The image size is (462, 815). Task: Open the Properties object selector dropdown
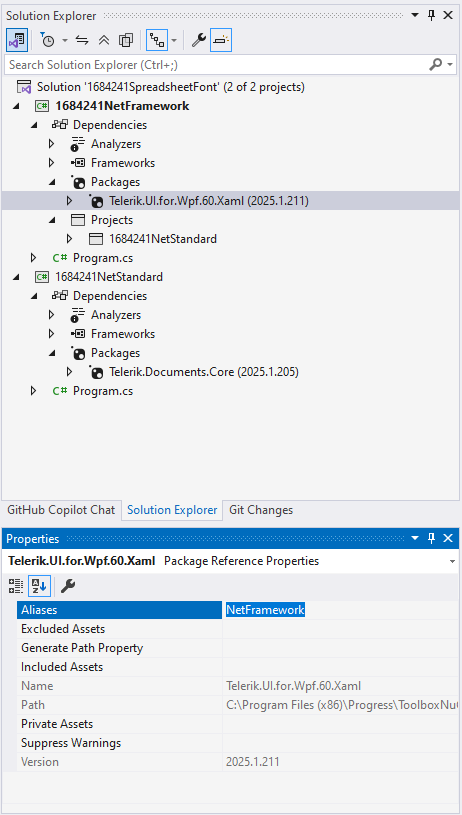(453, 561)
